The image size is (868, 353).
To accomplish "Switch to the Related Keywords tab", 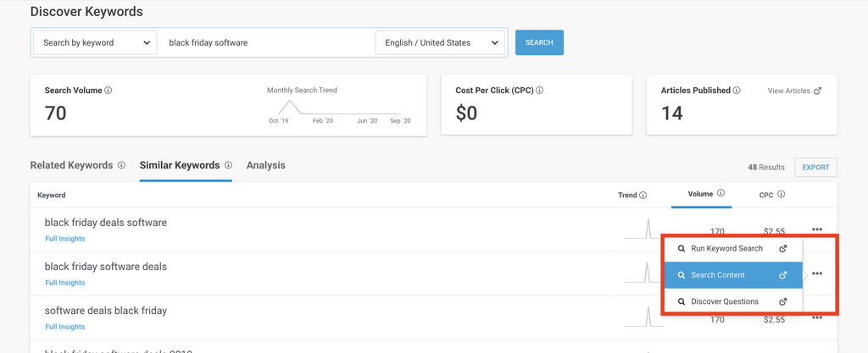I will pos(71,166).
